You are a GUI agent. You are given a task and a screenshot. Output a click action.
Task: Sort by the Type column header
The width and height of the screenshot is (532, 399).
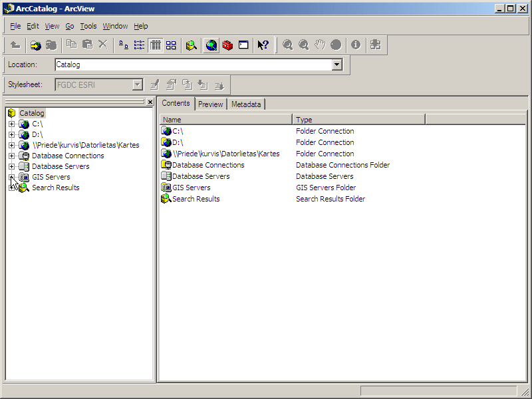[358, 120]
